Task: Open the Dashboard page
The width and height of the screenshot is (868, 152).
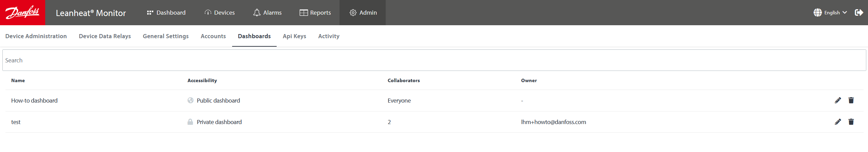Action: pyautogui.click(x=166, y=13)
